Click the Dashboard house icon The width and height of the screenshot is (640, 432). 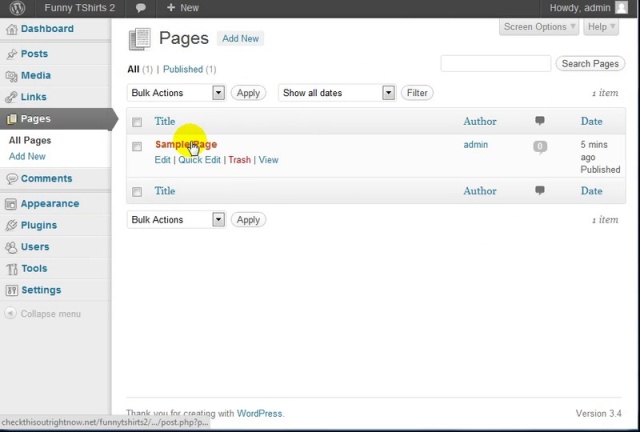pos(11,29)
